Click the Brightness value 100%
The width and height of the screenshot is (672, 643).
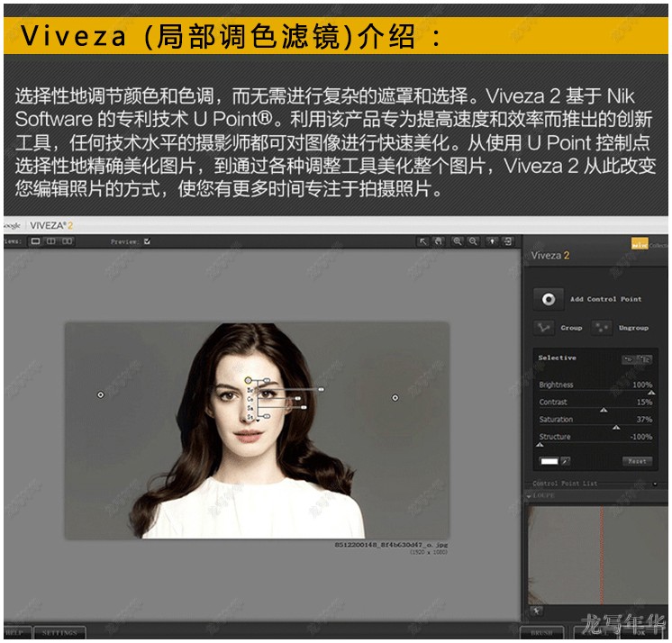click(x=642, y=385)
